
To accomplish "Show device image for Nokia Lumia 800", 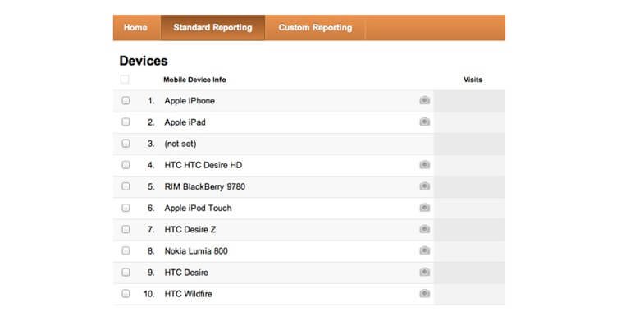I will tap(425, 250).
